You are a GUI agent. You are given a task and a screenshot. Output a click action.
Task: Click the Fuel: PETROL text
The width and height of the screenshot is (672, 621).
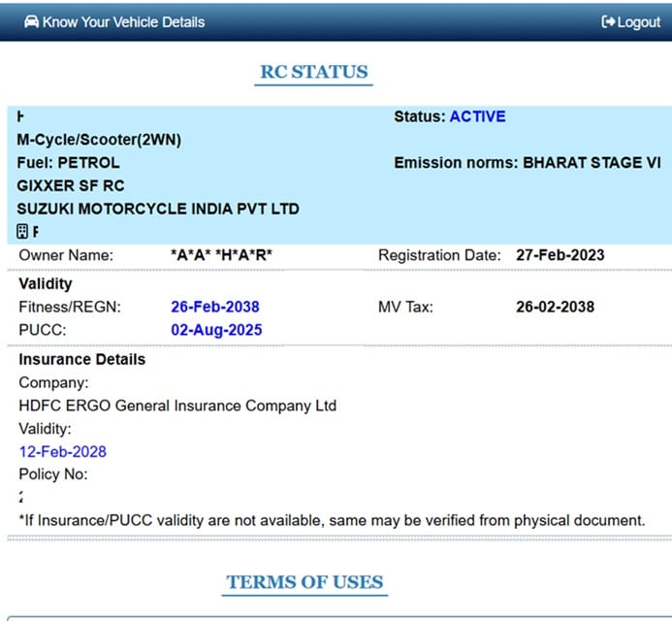point(69,163)
